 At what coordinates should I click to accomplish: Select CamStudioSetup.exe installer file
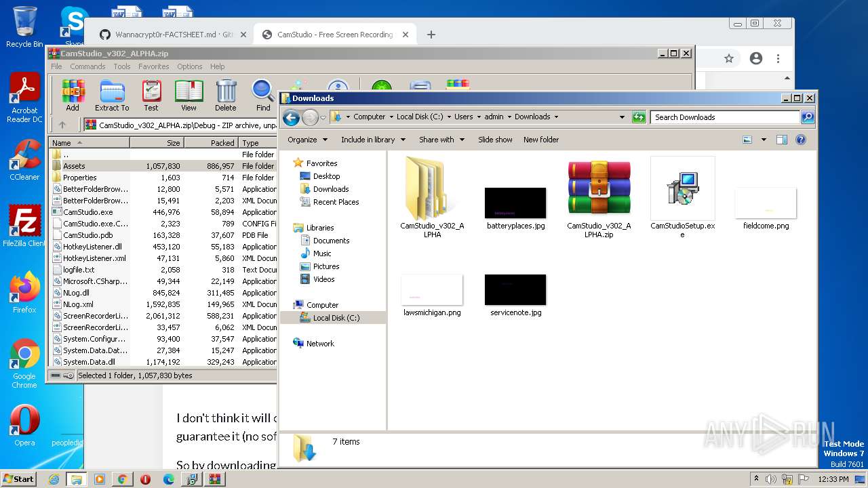tap(682, 199)
